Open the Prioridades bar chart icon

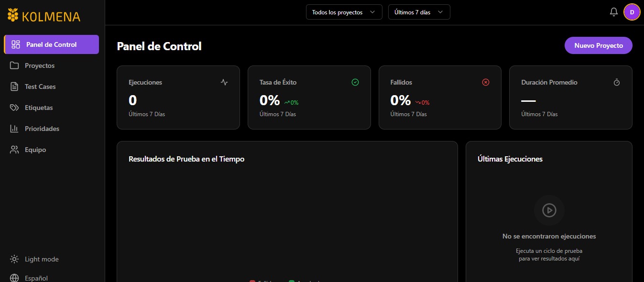click(x=14, y=129)
